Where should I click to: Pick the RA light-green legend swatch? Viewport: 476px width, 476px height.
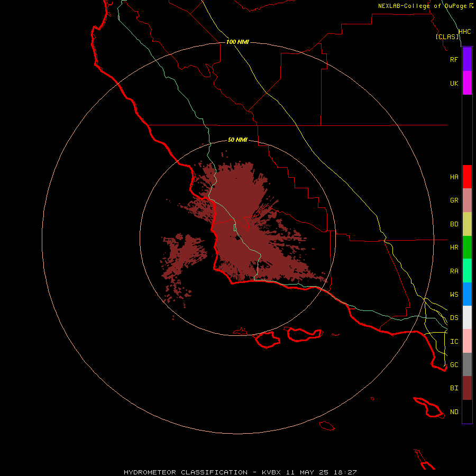click(467, 271)
